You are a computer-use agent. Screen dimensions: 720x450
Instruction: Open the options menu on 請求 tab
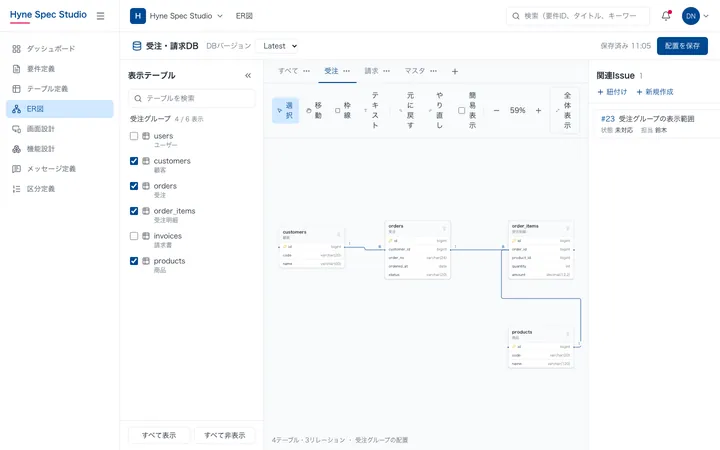386,71
